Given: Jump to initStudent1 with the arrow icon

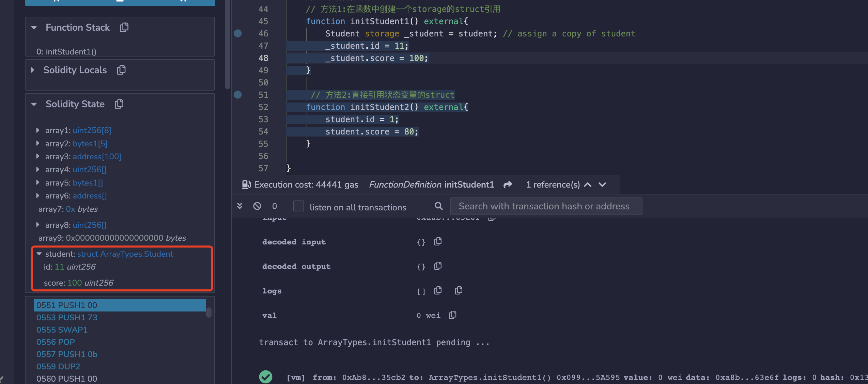Looking at the screenshot, I should [508, 185].
